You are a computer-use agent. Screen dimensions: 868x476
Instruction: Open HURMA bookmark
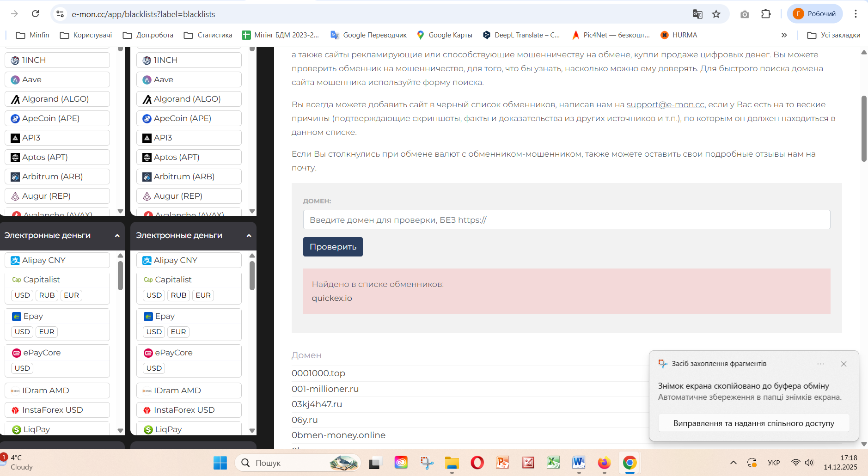pos(679,35)
